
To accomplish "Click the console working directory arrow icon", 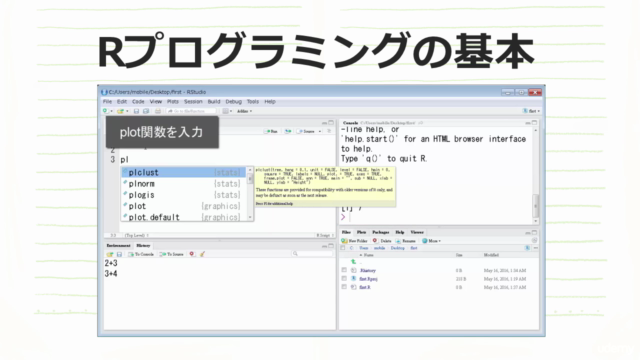I will [x=420, y=123].
